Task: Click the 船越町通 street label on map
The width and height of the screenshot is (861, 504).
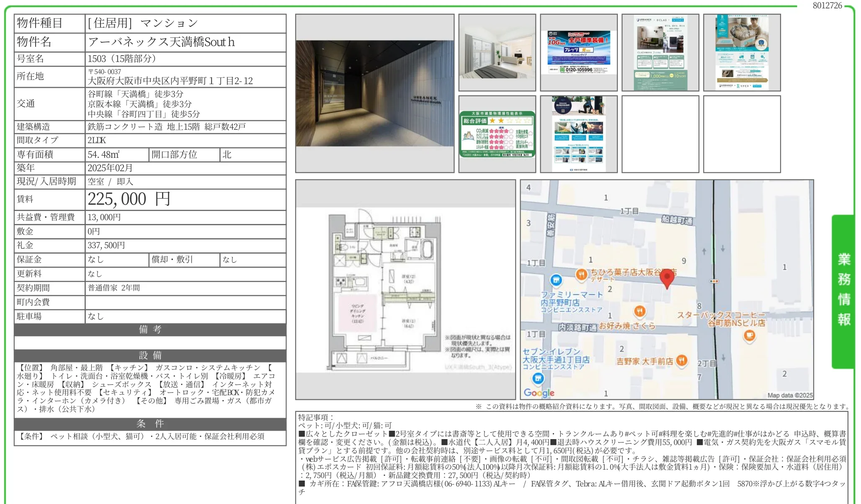Action: coord(677,220)
